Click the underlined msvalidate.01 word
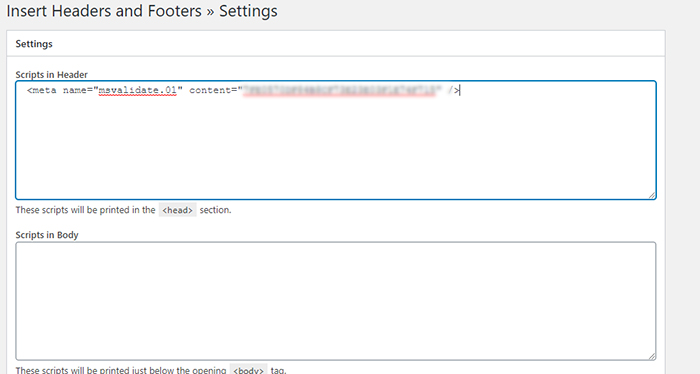The image size is (700, 374). point(138,90)
